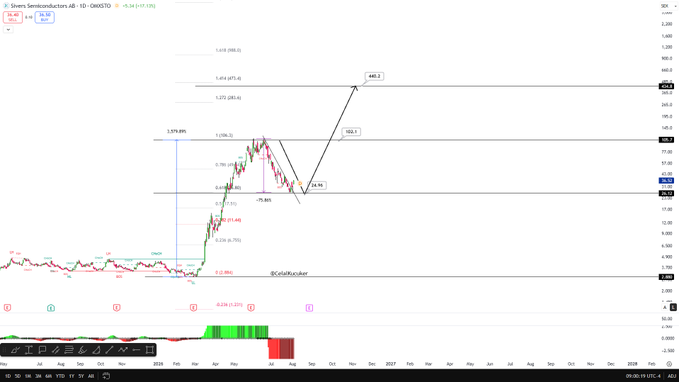Select the zigzag path drawing tool
This screenshot has width=679, height=382.
[123, 350]
